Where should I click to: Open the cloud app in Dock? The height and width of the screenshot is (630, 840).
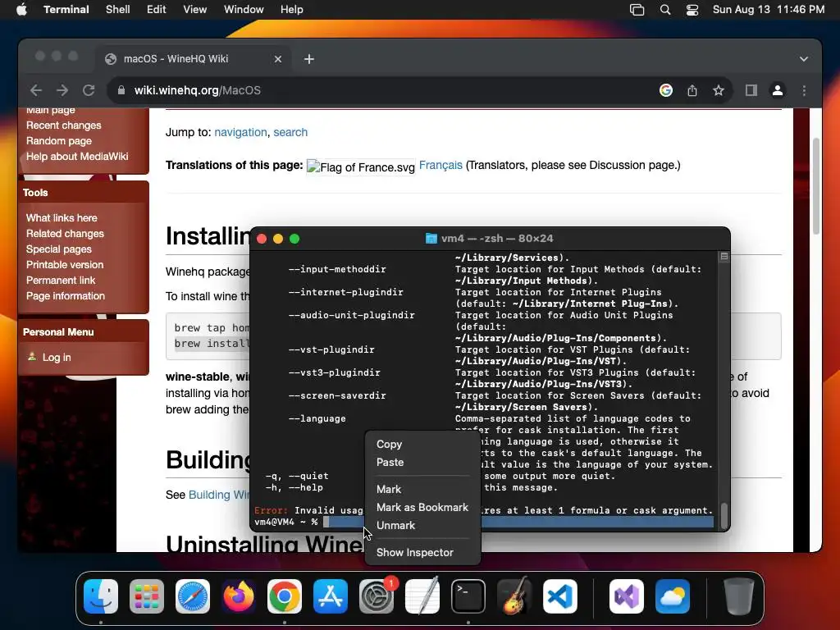(673, 596)
